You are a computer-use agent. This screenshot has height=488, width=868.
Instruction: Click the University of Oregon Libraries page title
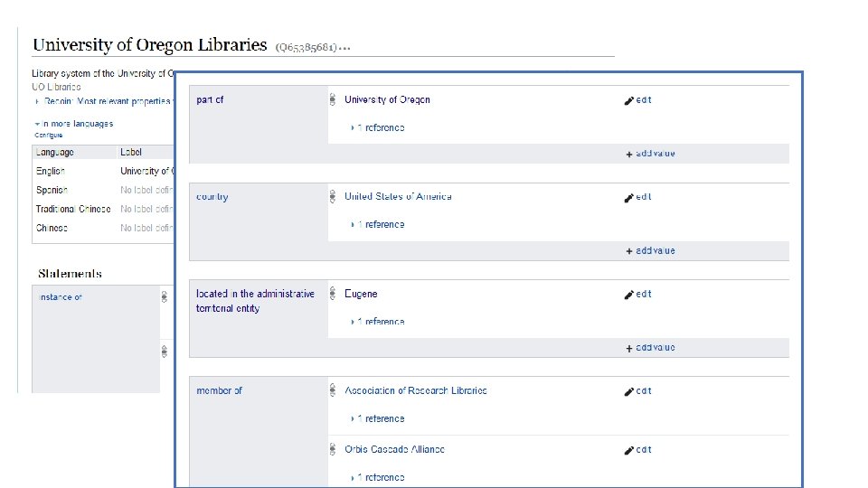click(x=149, y=45)
